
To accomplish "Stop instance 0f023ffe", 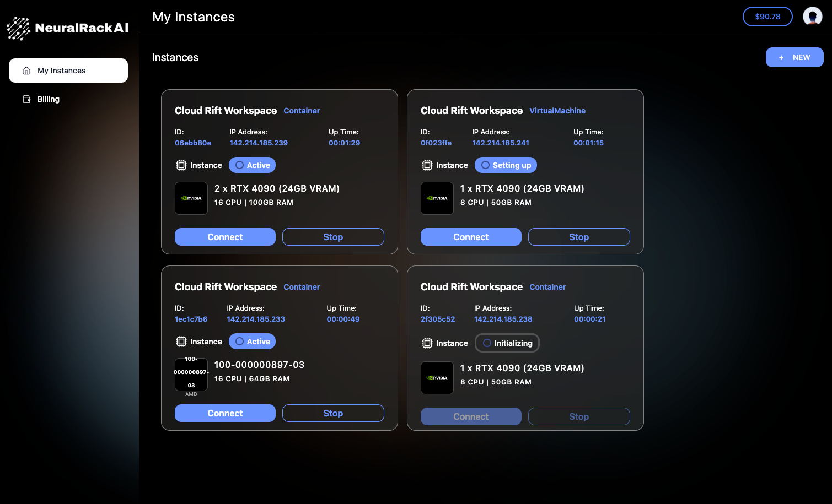I will pos(579,237).
